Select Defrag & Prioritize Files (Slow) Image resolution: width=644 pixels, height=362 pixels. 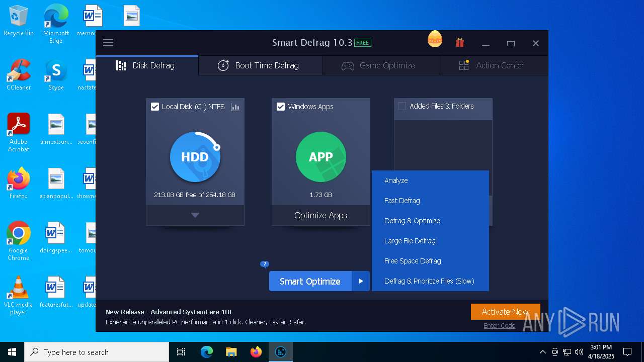point(430,281)
